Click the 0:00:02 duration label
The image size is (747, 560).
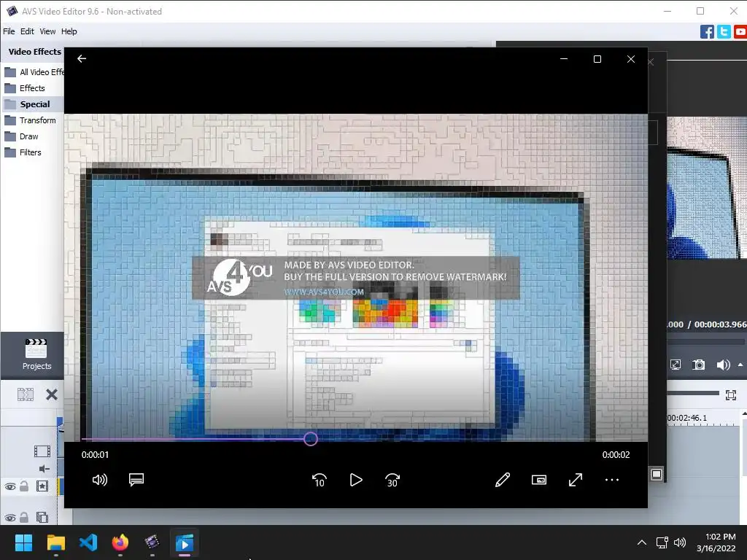616,455
